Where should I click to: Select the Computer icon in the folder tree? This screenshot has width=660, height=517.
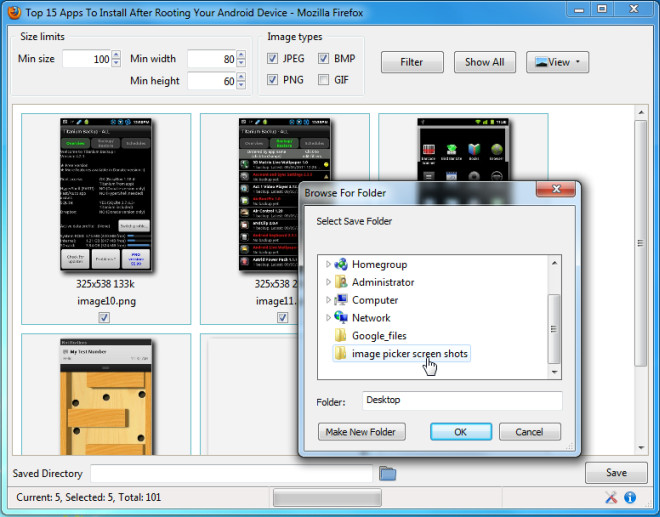click(341, 300)
